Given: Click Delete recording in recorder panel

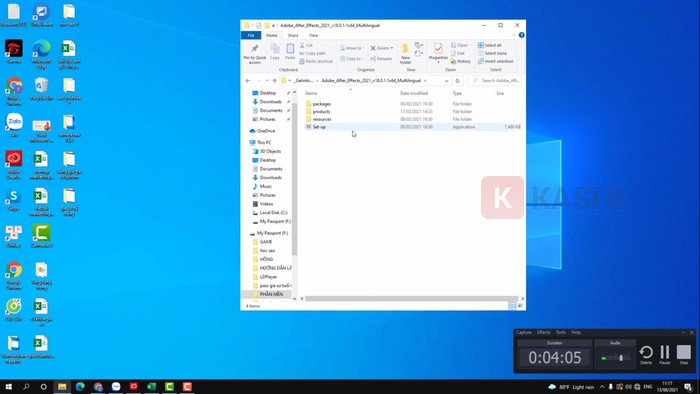Looking at the screenshot, I should coord(646,355).
